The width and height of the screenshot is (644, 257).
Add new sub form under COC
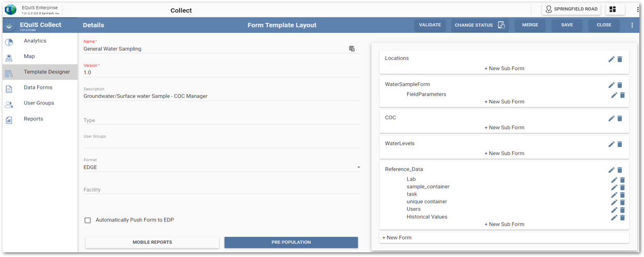pyautogui.click(x=504, y=128)
